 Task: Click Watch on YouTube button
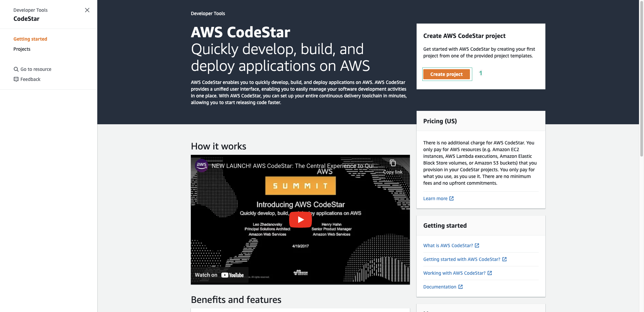219,275
